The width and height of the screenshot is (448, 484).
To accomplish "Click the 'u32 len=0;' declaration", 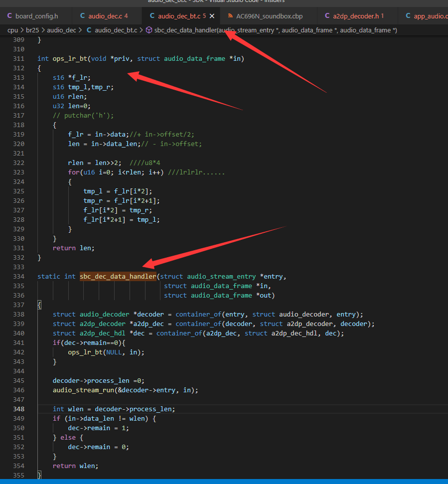I will (72, 106).
